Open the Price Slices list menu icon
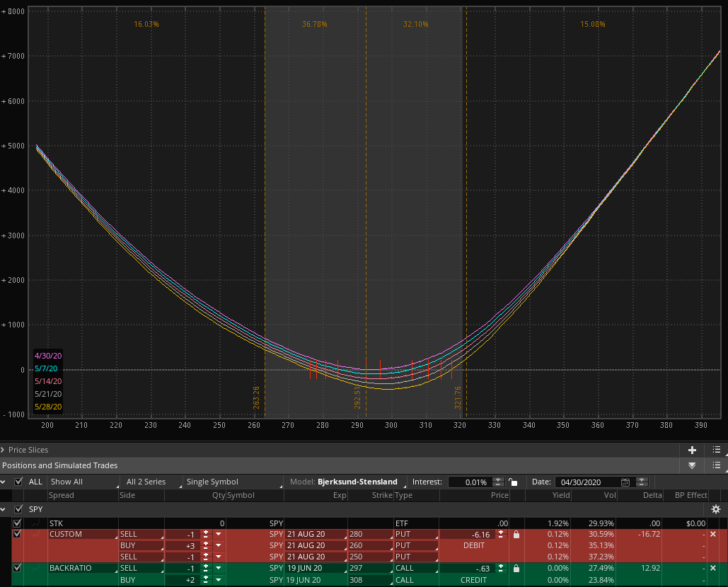This screenshot has height=587, width=728. 717,450
